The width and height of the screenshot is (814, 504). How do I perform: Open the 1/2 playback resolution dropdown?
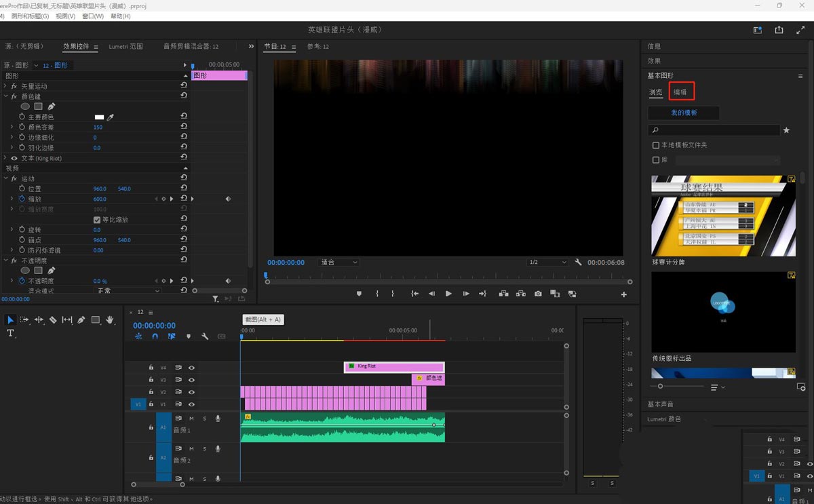pyautogui.click(x=547, y=263)
